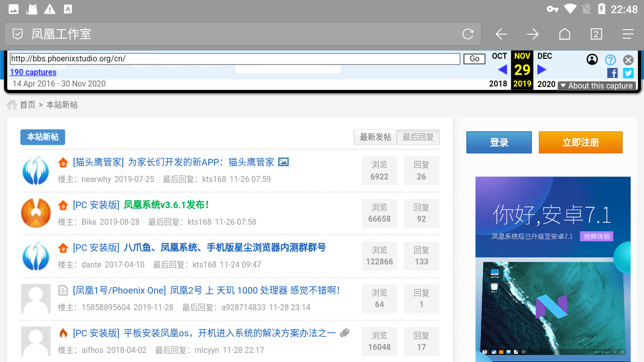
Task: Switch to 最新发帖 tab
Action: (375, 137)
